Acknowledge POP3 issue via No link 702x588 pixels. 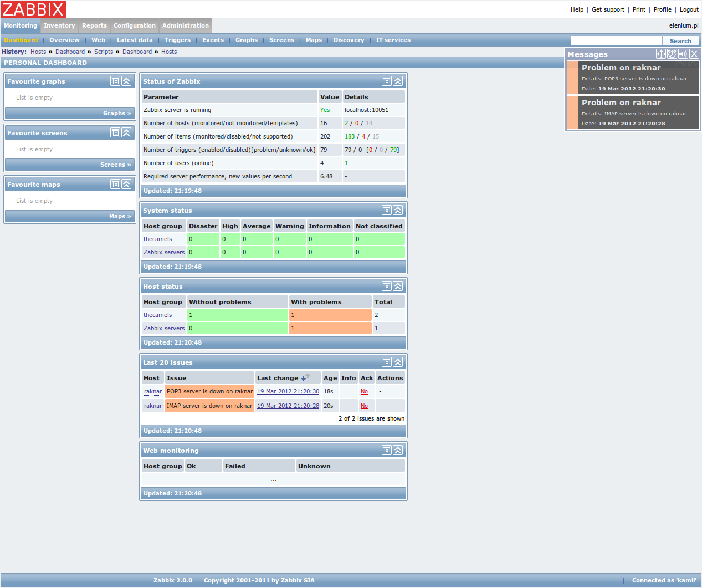point(364,391)
